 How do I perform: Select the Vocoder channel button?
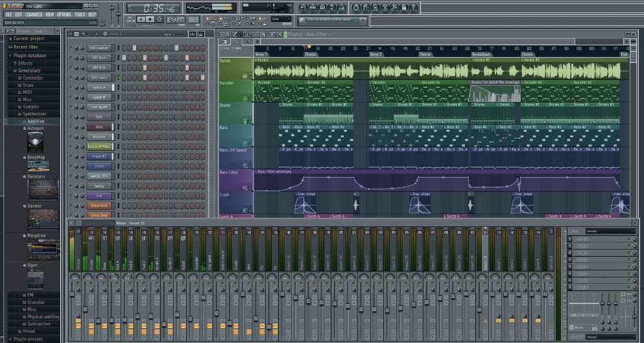coord(99,137)
